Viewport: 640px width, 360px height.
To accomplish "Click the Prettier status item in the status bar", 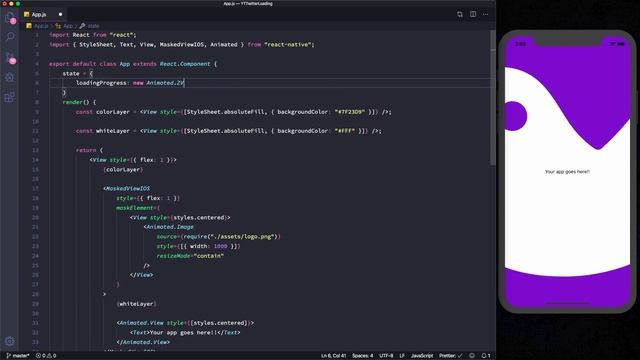I will tap(451, 356).
